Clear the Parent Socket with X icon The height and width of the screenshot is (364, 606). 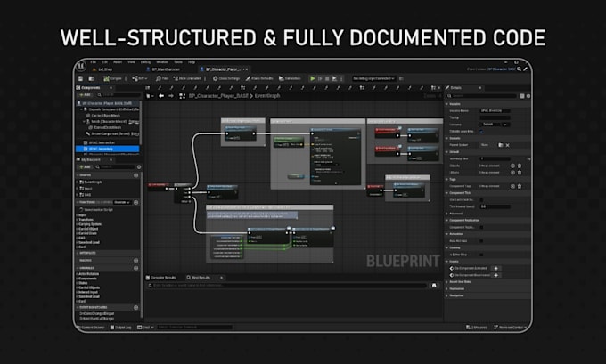[x=507, y=145]
